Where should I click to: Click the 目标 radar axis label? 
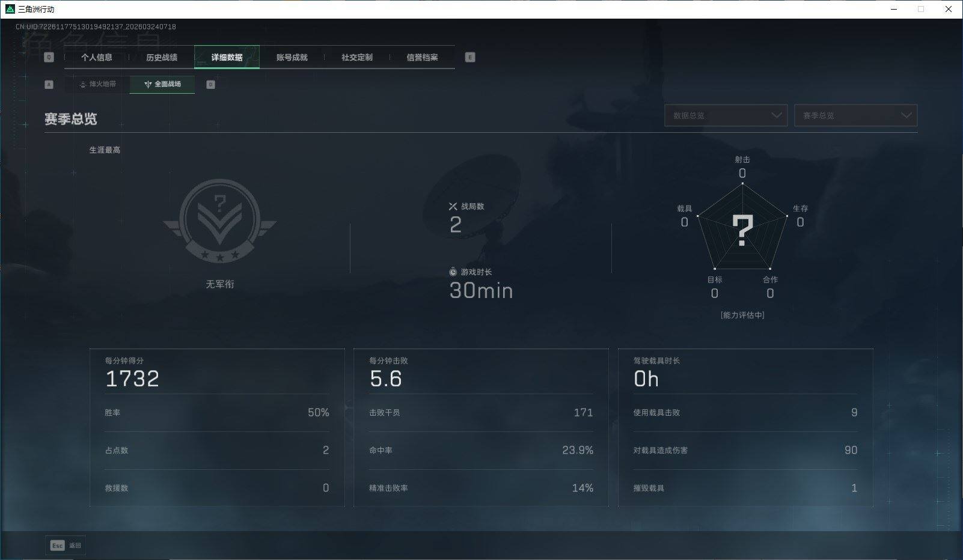[x=715, y=279]
